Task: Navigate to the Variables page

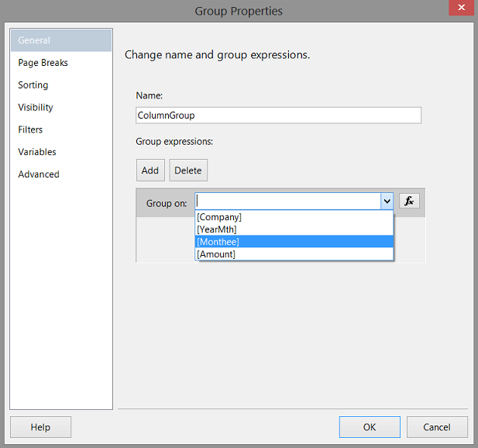Action: [x=37, y=152]
